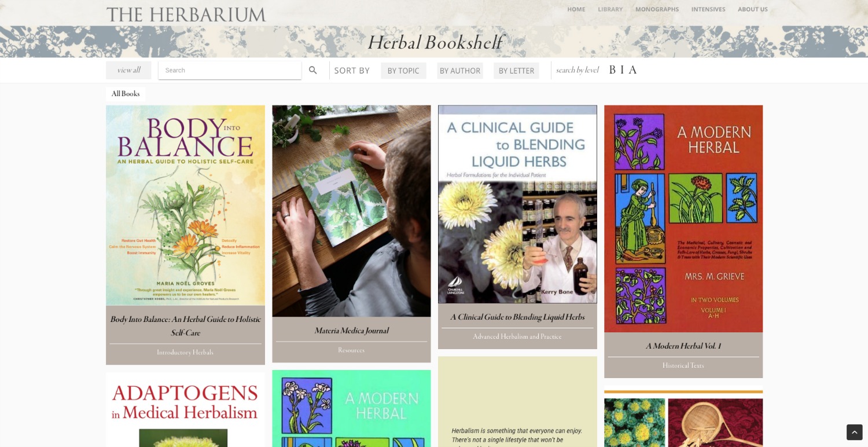Open the About Us page

(x=753, y=9)
